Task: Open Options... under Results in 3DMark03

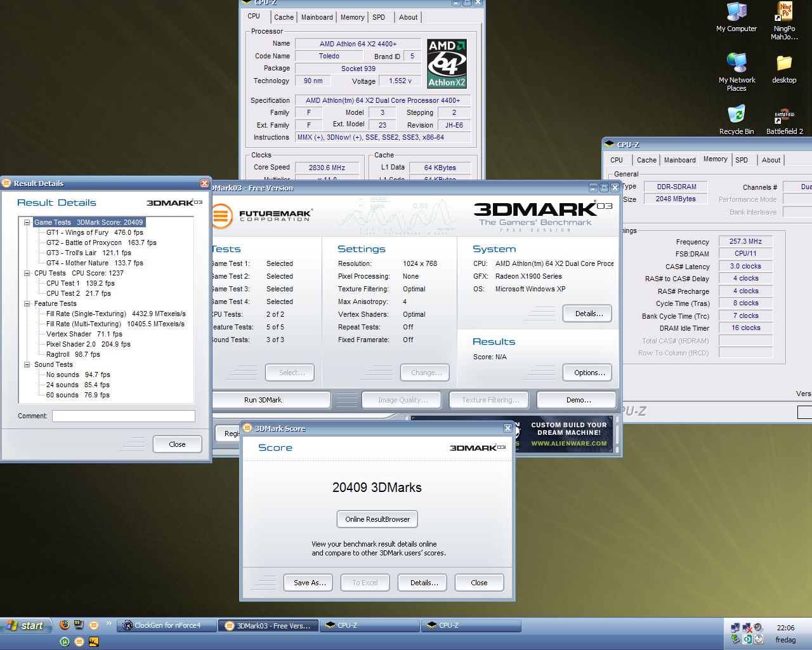Action: point(587,373)
